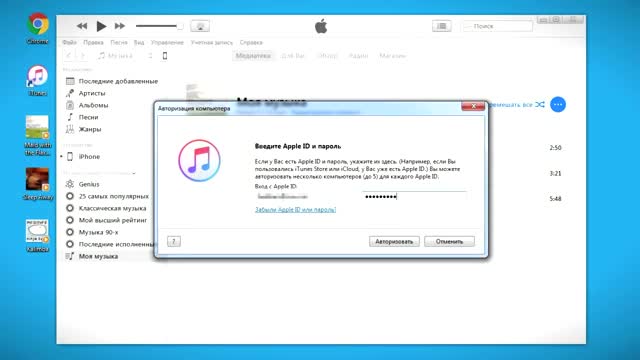Open the Maid with the Flaxen Hair desktop file

click(38, 135)
